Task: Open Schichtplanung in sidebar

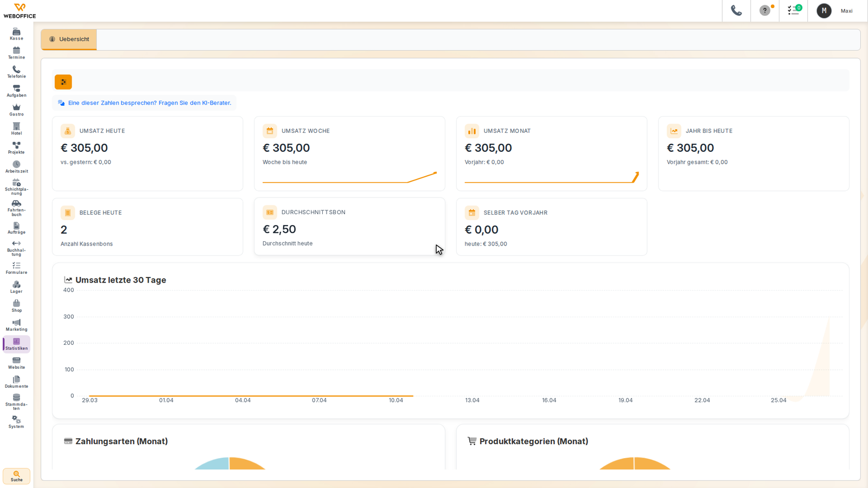Action: tap(16, 187)
